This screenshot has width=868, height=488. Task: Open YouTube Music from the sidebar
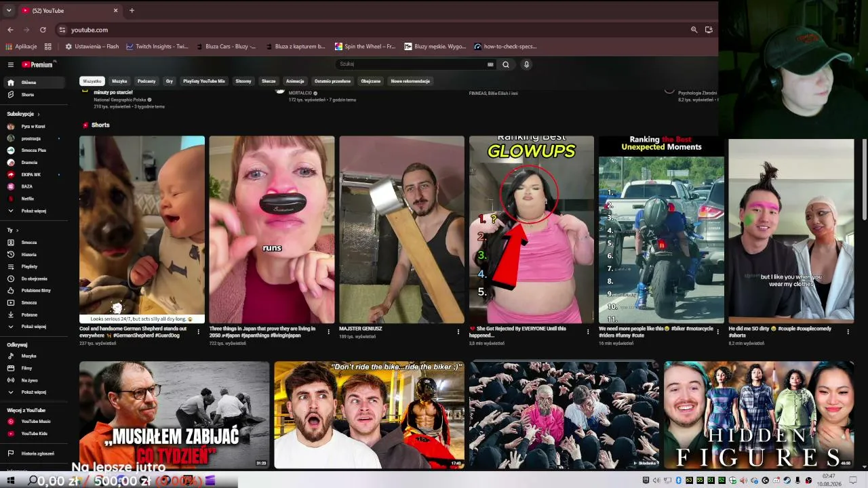[x=33, y=422]
